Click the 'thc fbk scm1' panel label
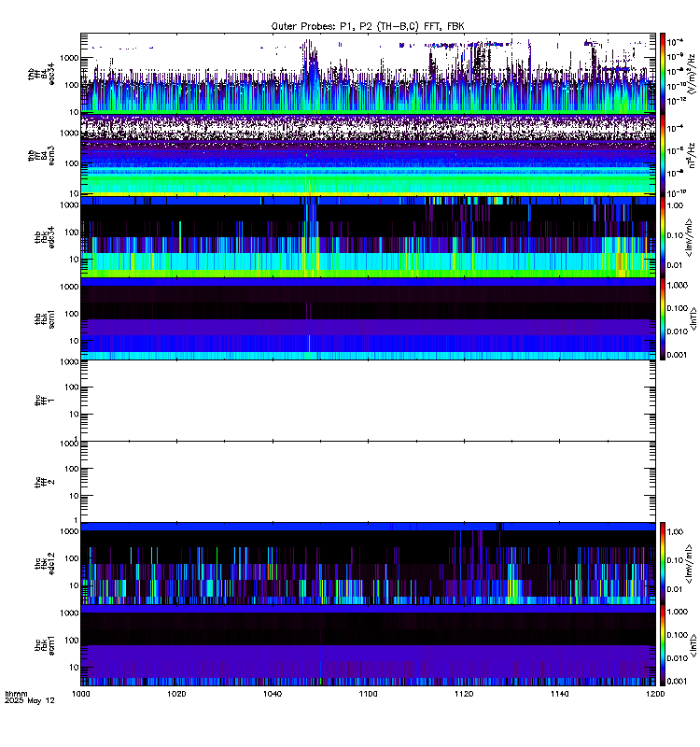Screen dimensions: 700x747 (45, 645)
